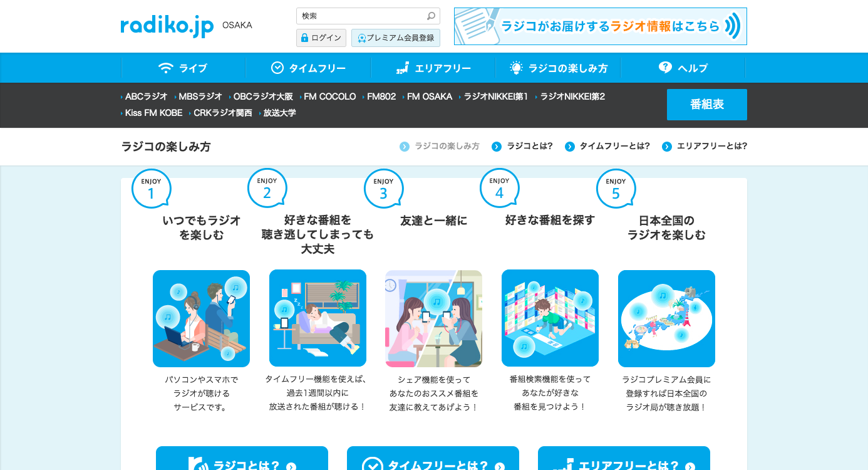Image resolution: width=868 pixels, height=470 pixels.
Task: Click the ENJOY 2 bubble icon
Action: pyautogui.click(x=267, y=188)
